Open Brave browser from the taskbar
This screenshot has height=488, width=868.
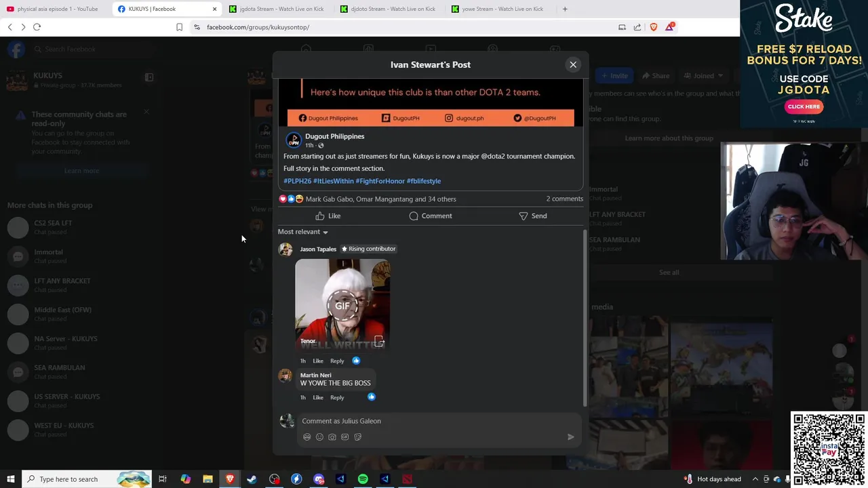[230, 479]
